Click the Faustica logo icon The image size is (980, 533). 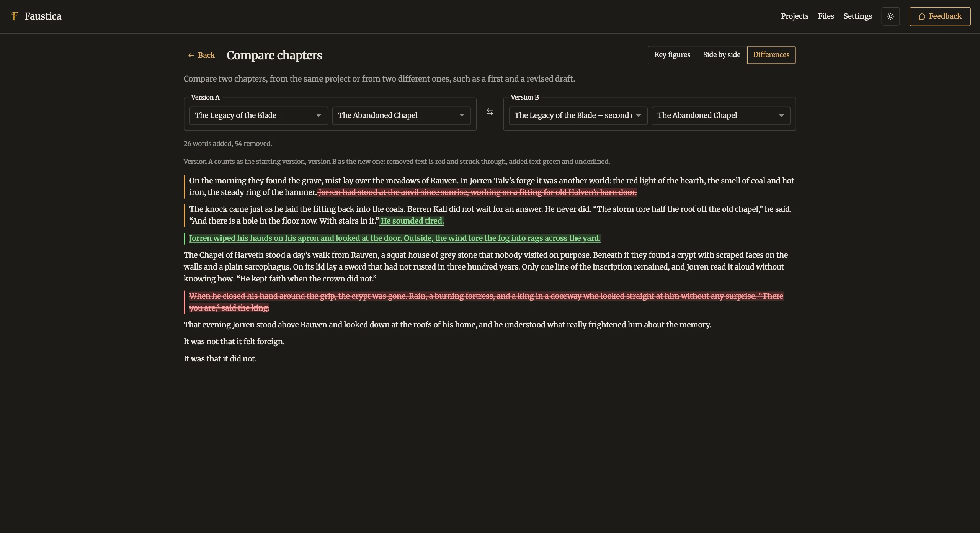(x=15, y=16)
